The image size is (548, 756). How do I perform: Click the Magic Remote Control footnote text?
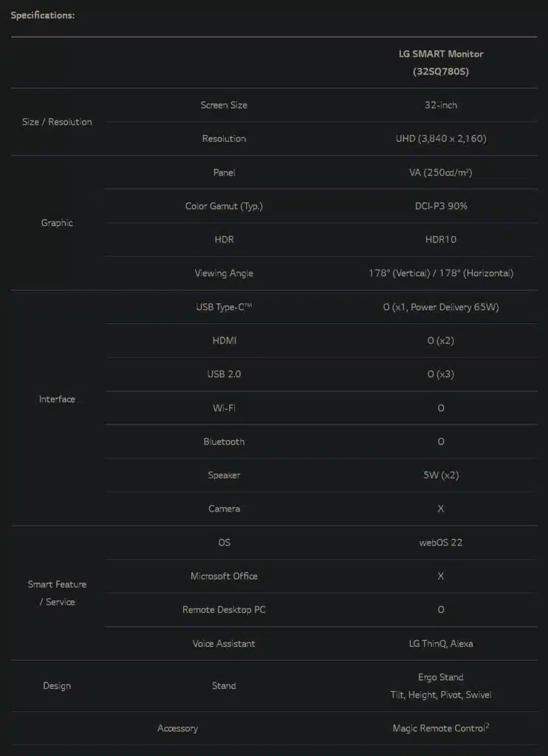[441, 728]
